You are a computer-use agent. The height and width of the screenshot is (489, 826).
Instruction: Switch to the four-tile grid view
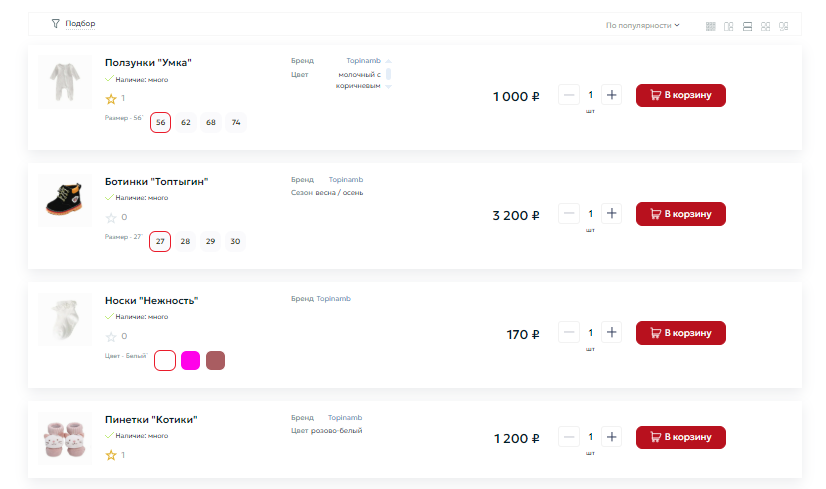coord(765,26)
